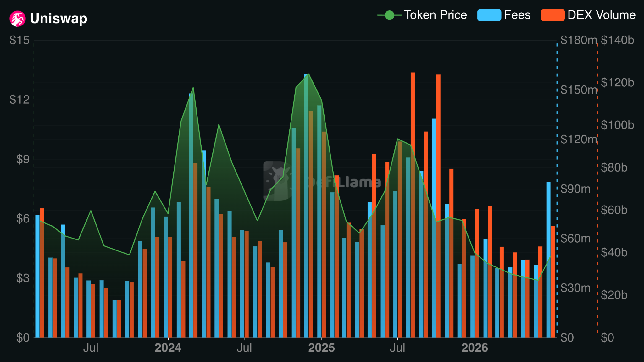Click the blue Fees legend swatch
The height and width of the screenshot is (362, 644).
(x=489, y=15)
